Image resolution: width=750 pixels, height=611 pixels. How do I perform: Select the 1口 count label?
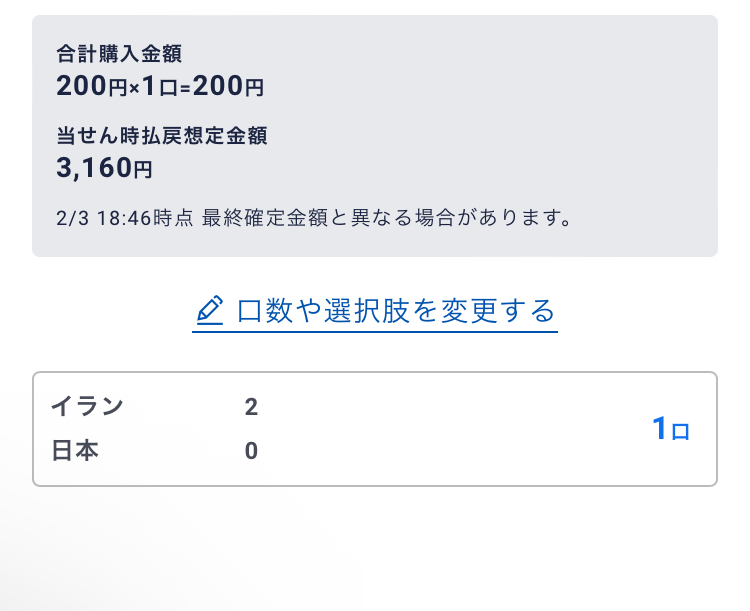click(x=671, y=429)
